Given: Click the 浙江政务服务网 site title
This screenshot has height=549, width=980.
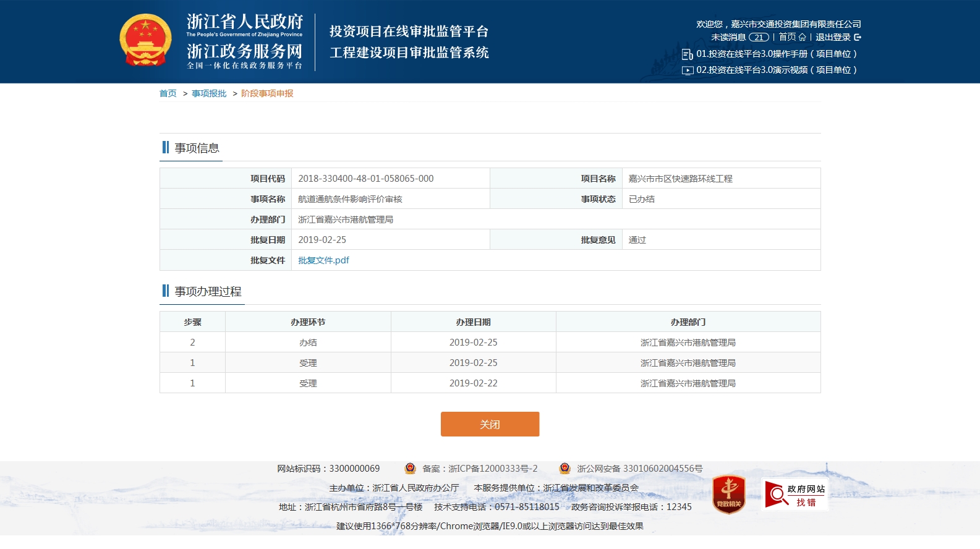Looking at the screenshot, I should click(244, 51).
